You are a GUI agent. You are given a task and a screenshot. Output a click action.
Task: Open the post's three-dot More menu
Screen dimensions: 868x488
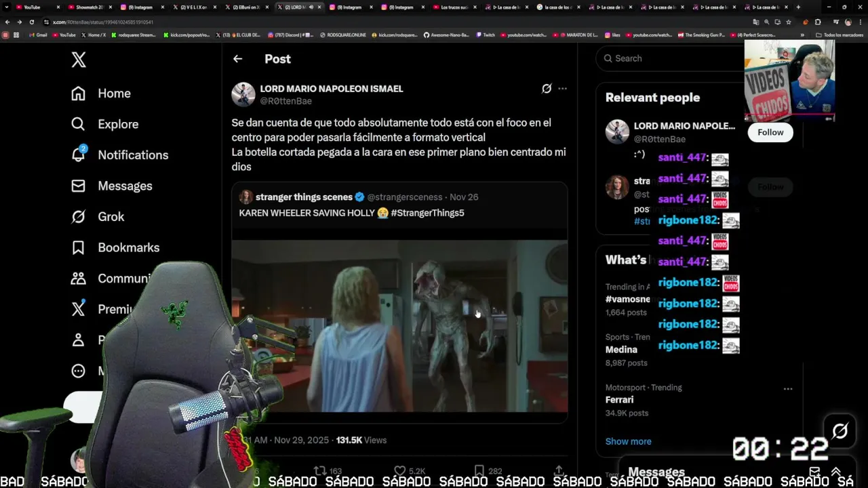562,89
